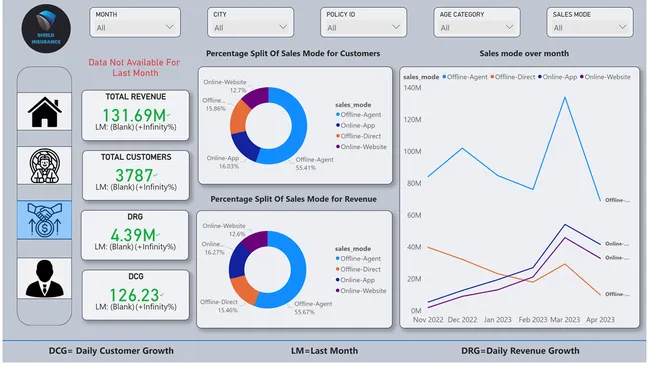
Task: Select the orange Offline-Direct customers donut slice
Action: click(239, 117)
